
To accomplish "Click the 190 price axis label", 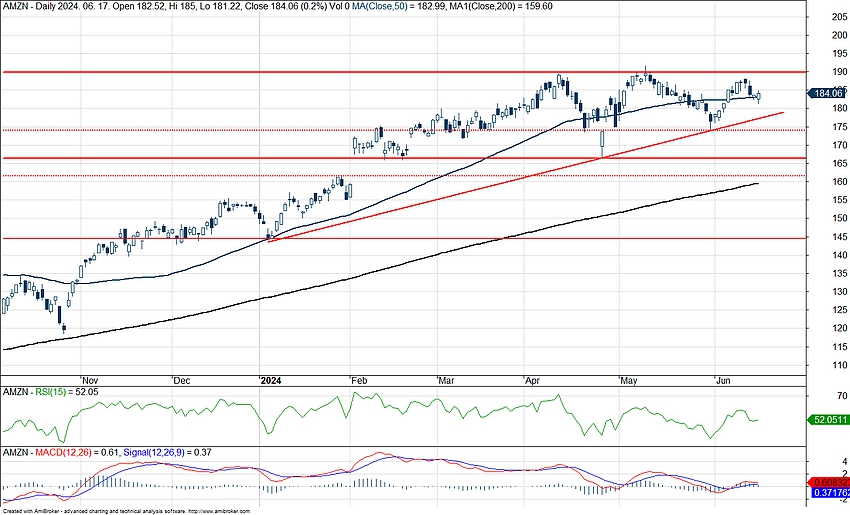I will (x=840, y=72).
